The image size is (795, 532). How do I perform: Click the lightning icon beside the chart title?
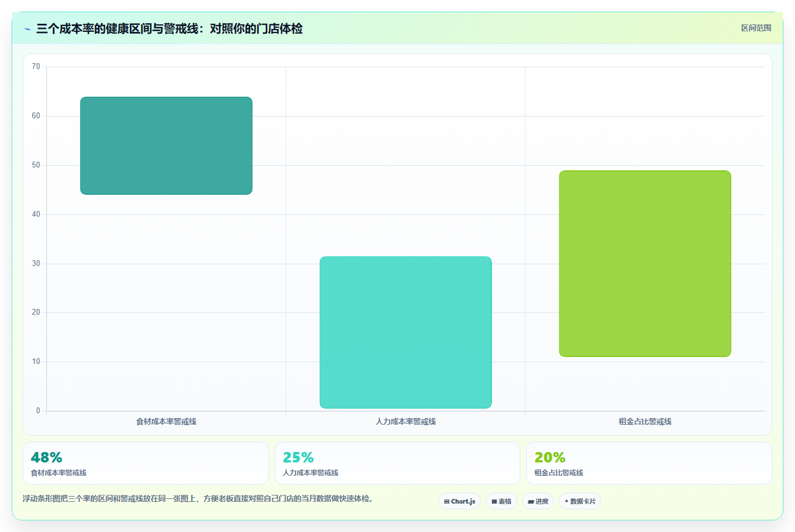click(x=27, y=29)
